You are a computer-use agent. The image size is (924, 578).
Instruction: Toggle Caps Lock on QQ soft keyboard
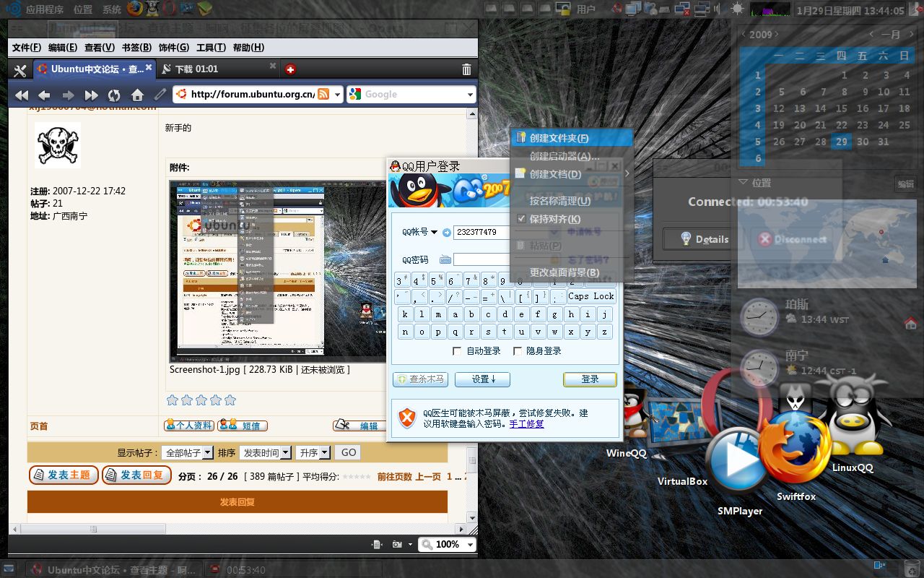[590, 296]
